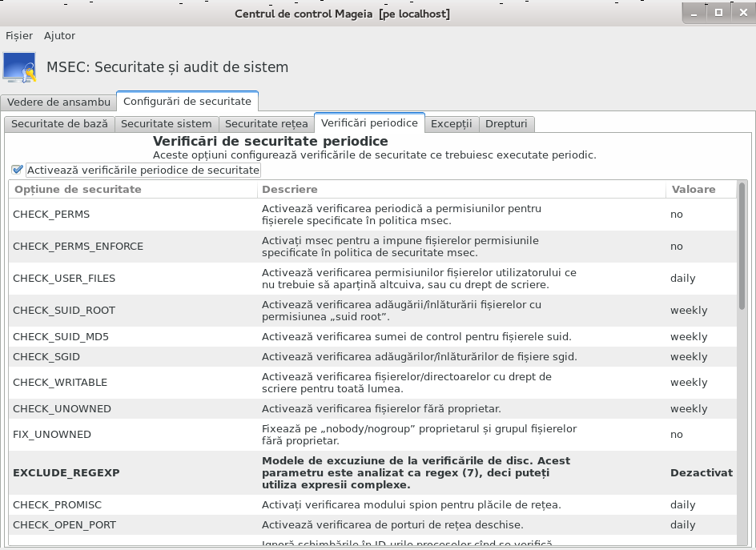Image resolution: width=756 pixels, height=550 pixels.
Task: Click the description about 'porturi de rețea deschise'
Action: tap(392, 525)
